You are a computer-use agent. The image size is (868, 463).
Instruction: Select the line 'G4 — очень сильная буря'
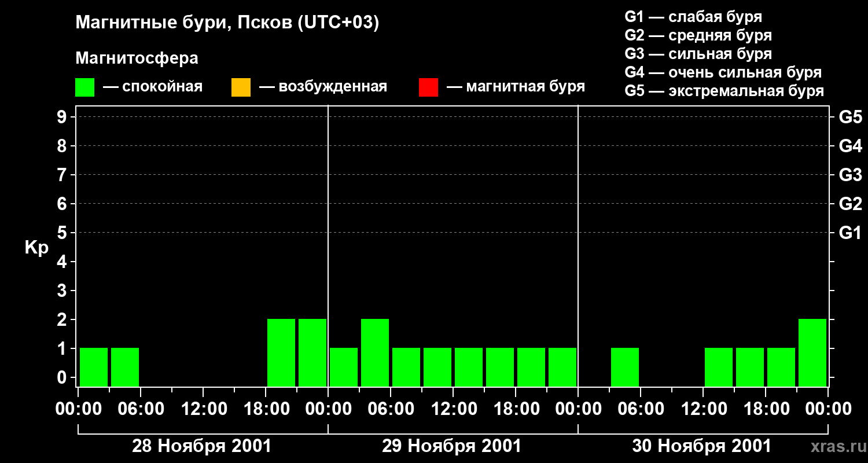pyautogui.click(x=723, y=72)
